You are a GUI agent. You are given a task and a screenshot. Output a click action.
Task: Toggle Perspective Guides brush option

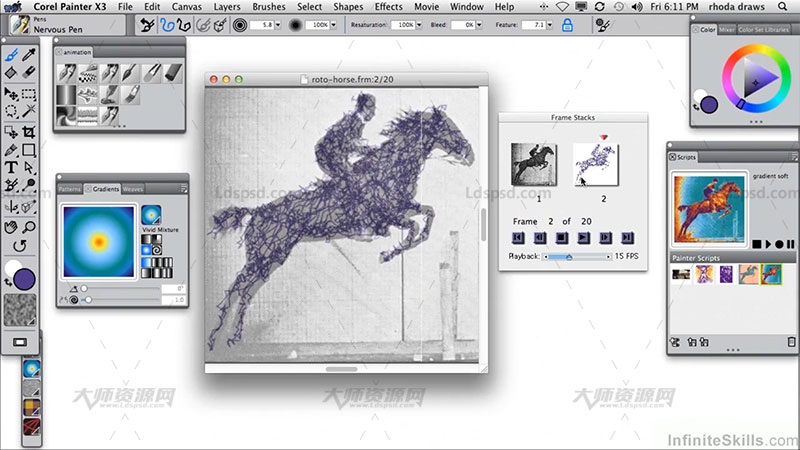pos(220,25)
